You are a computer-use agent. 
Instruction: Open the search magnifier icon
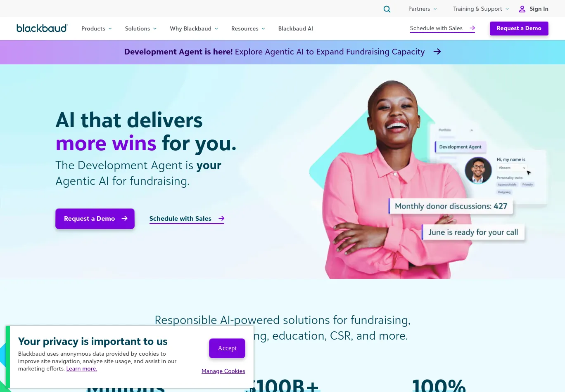click(387, 9)
